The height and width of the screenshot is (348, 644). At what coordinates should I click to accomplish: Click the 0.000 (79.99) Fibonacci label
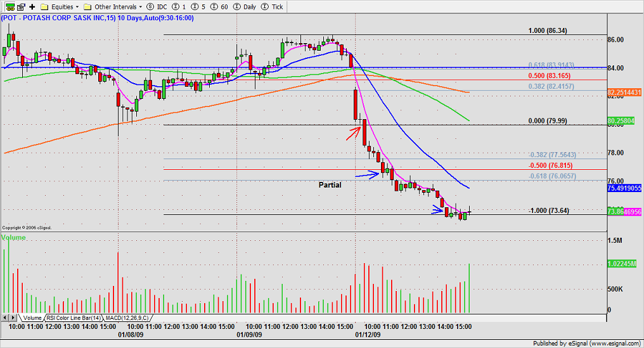point(548,121)
